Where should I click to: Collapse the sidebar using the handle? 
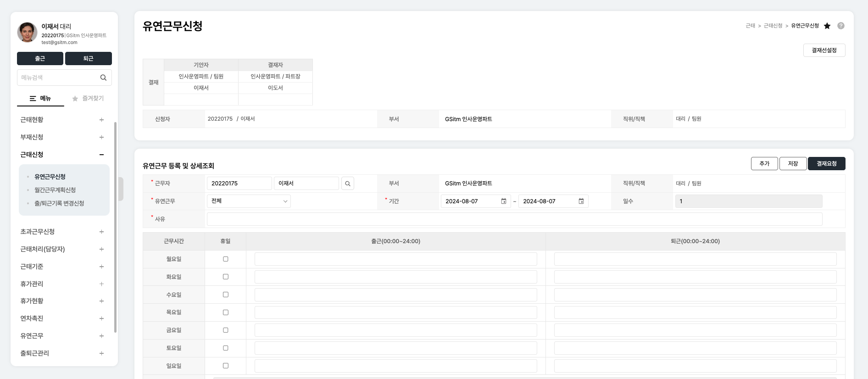[121, 189]
